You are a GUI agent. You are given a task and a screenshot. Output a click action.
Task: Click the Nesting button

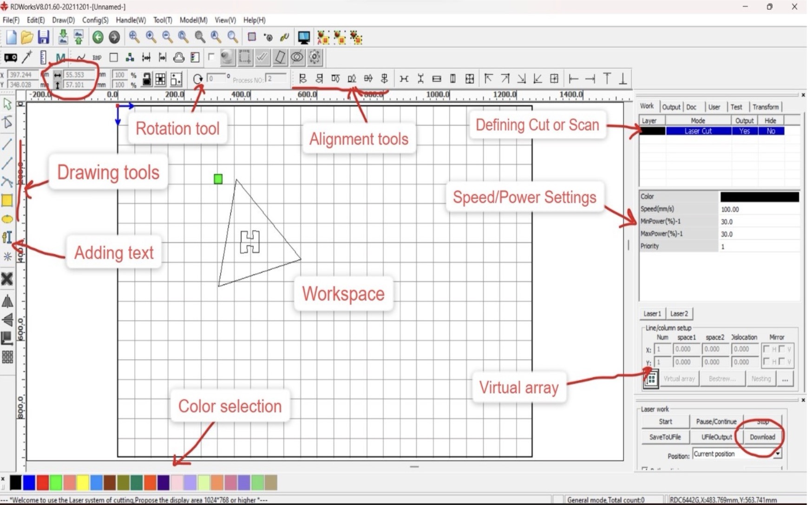(x=761, y=379)
